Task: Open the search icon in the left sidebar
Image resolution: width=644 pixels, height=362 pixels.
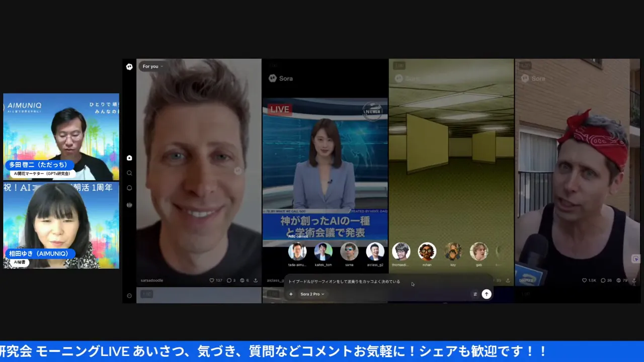Action: (129, 173)
